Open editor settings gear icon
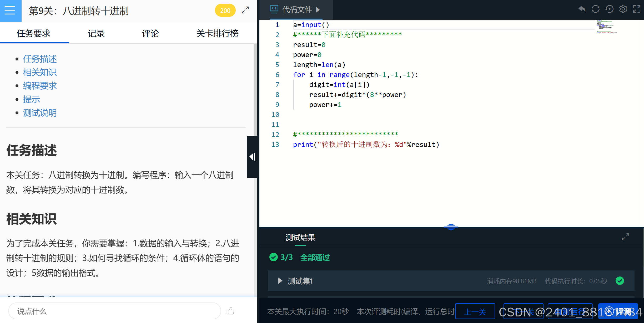644x323 pixels. [623, 9]
